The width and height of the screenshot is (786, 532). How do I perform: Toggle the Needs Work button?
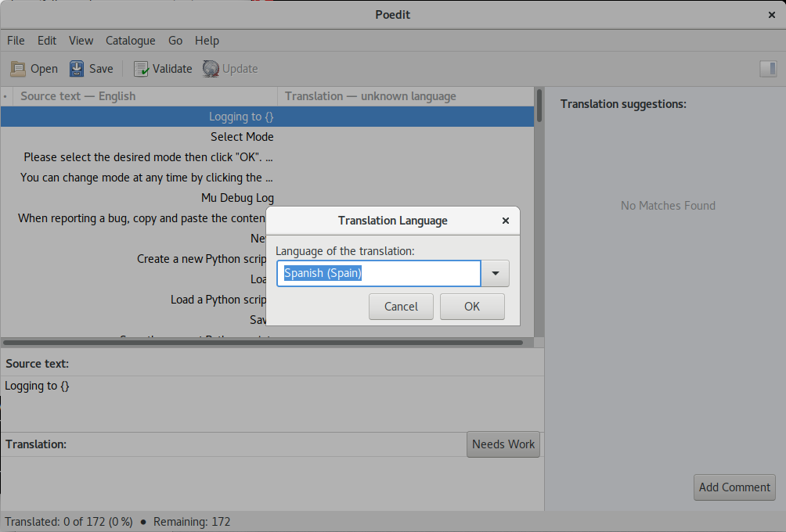[503, 444]
